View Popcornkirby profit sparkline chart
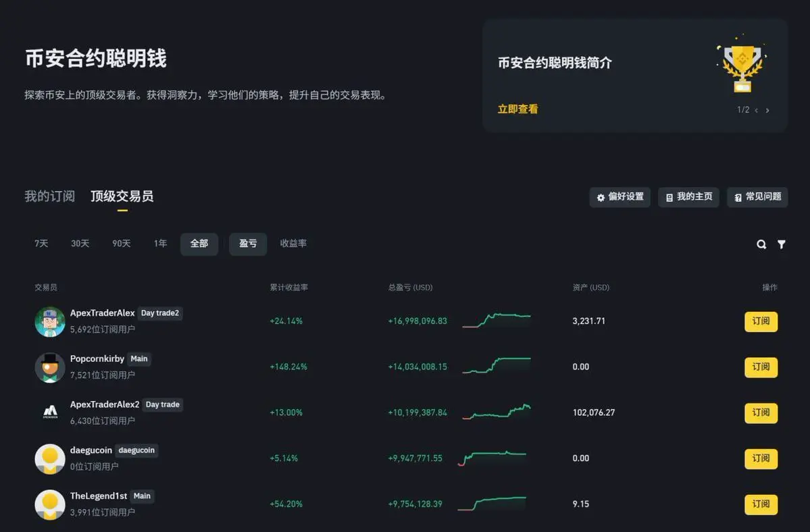Screen dimensions: 810x532 point(496,365)
